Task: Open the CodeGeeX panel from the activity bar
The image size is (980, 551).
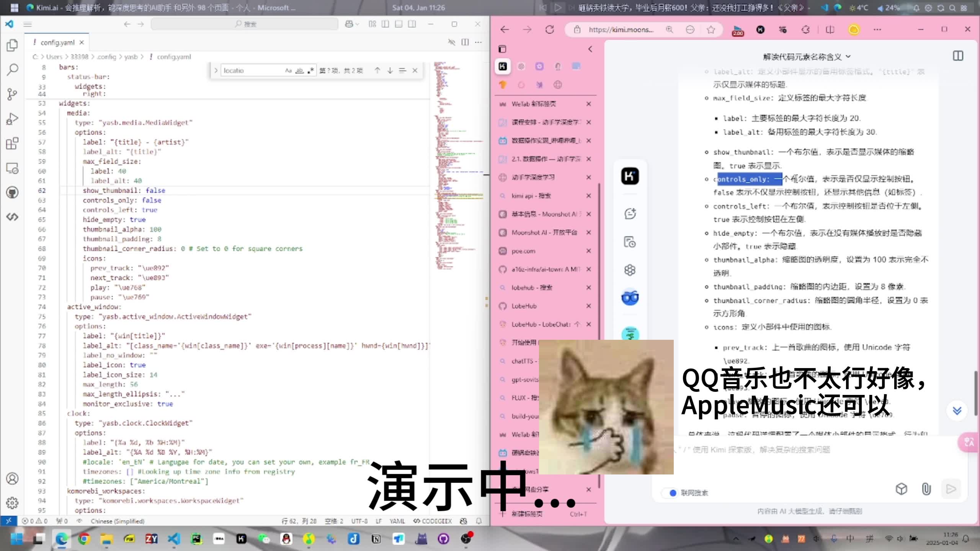Action: pos(11,217)
